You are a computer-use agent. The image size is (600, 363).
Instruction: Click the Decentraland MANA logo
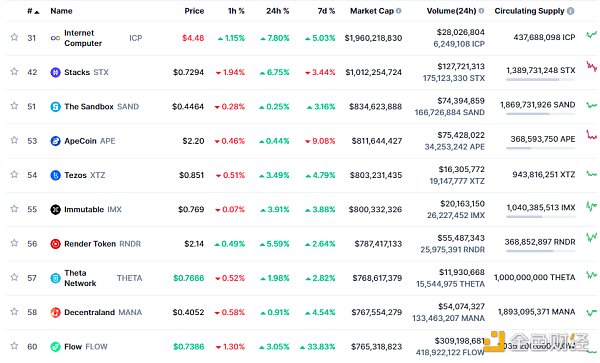[55, 313]
